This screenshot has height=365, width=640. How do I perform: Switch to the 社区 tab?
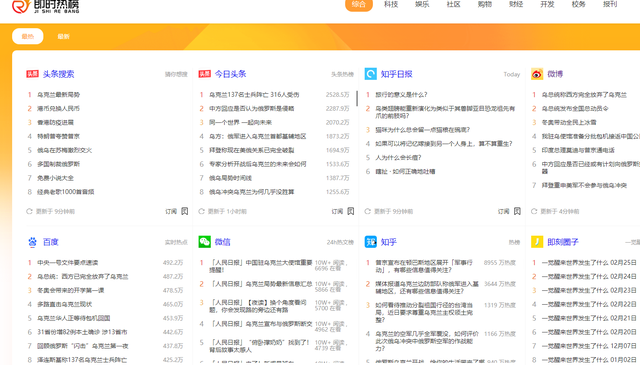(x=453, y=4)
